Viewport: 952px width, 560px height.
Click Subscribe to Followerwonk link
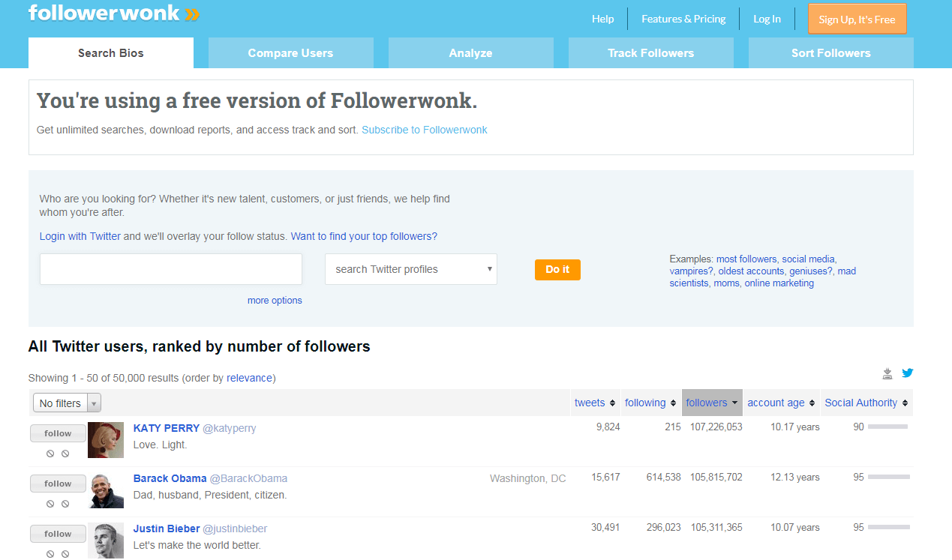point(425,130)
